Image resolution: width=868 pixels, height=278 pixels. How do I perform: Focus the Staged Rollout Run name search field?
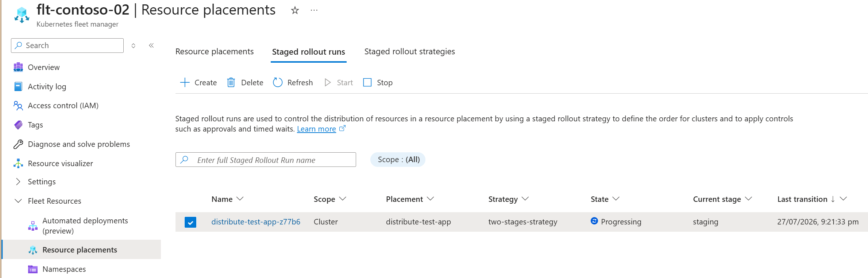[x=266, y=160]
